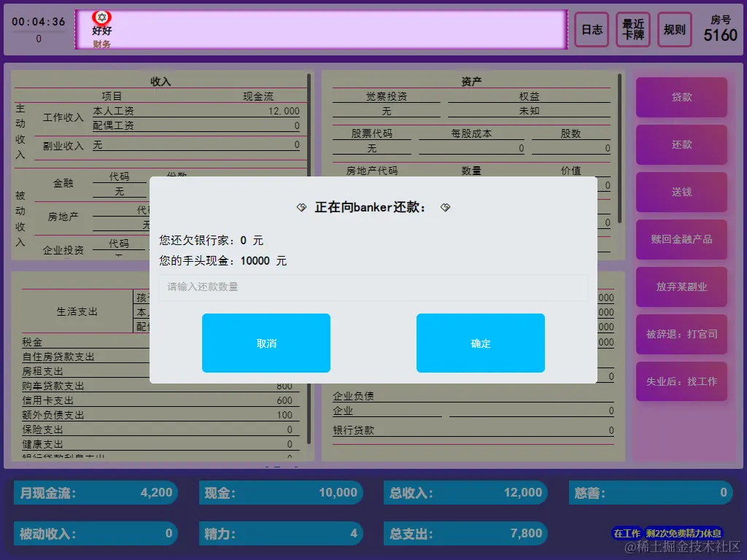Cancel the banker repayment dialog via 取消
The height and width of the screenshot is (560, 747).
(x=266, y=343)
